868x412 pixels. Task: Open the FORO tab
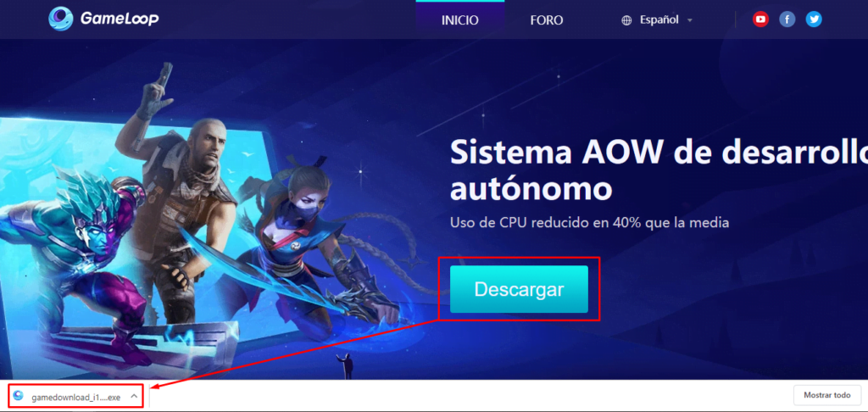pos(547,20)
